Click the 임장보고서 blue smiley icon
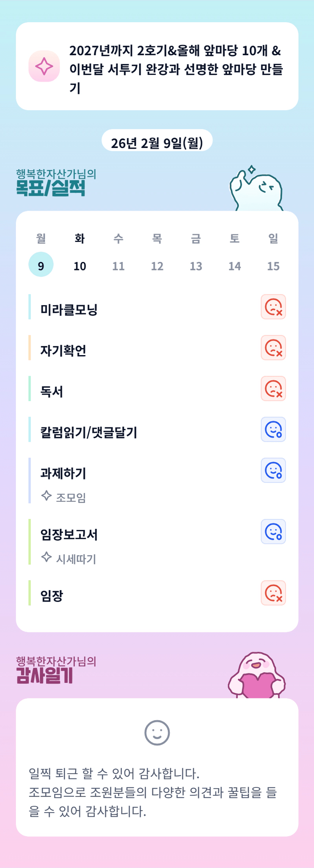Viewport: 314px width, 868px height. pos(273,532)
